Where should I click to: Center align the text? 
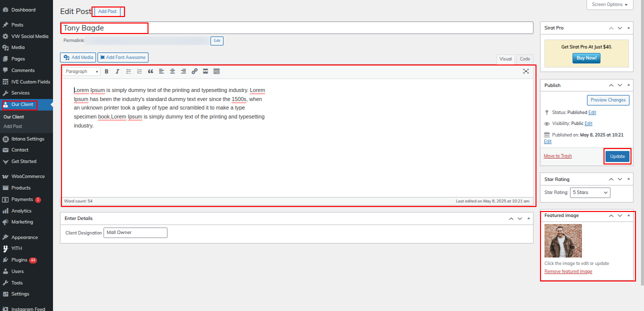[172, 71]
